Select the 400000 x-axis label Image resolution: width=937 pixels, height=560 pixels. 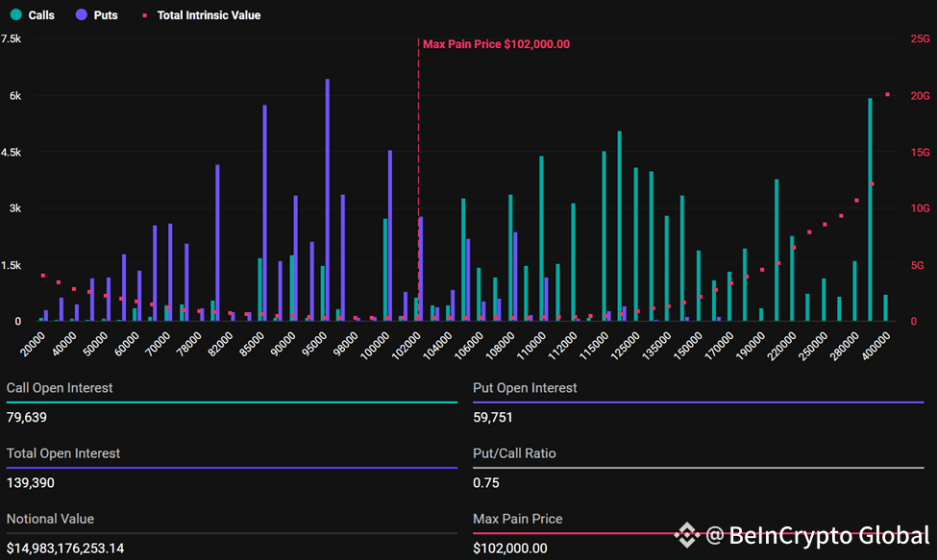[876, 346]
